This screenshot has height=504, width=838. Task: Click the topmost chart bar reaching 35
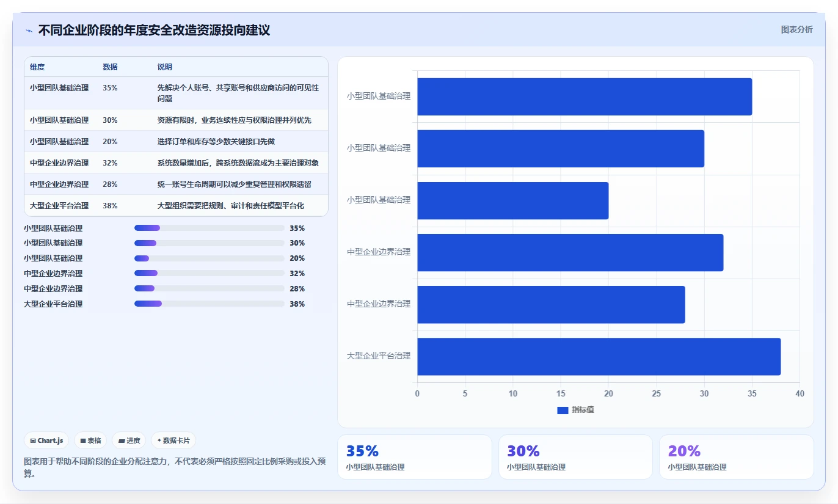pos(585,97)
